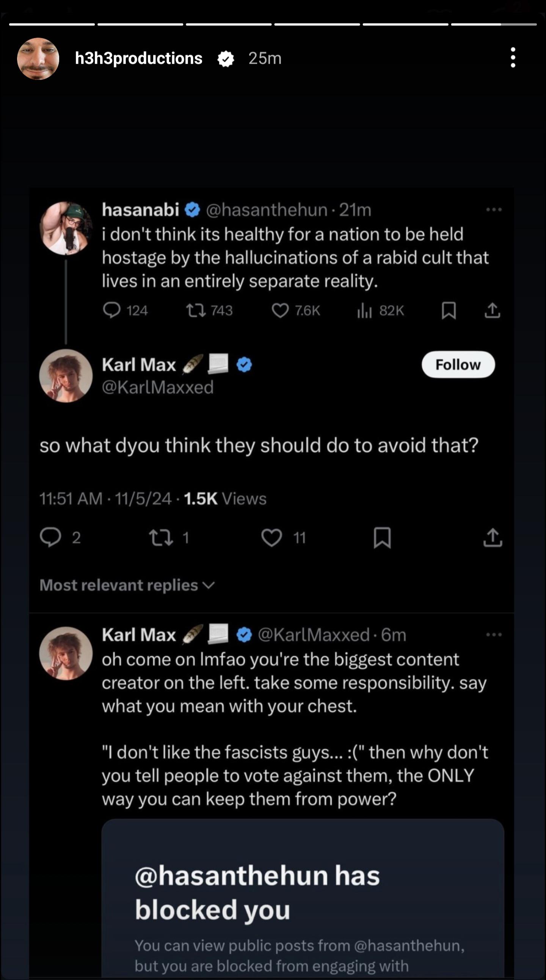546x980 pixels.
Task: Open the h3h3productions profile name
Action: [139, 58]
